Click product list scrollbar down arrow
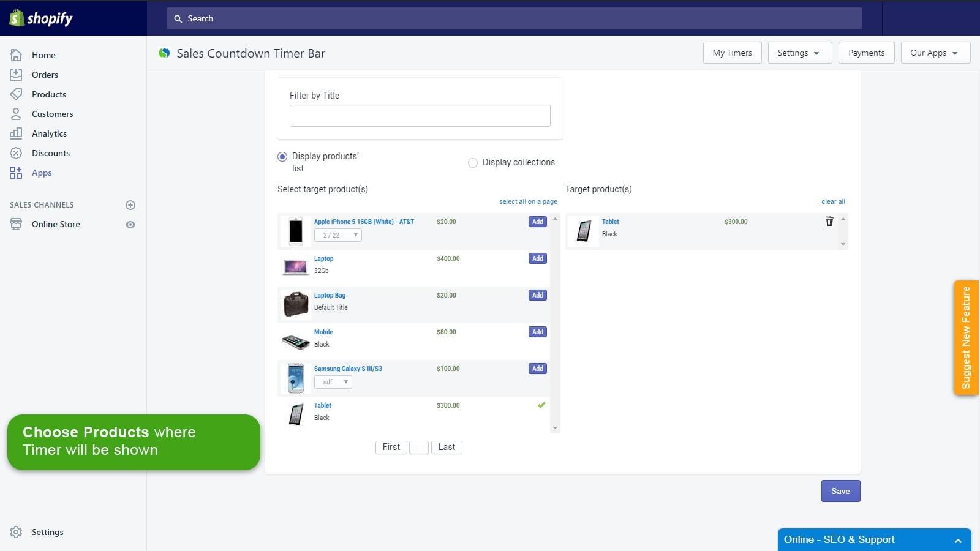This screenshot has width=980, height=551. coord(556,429)
